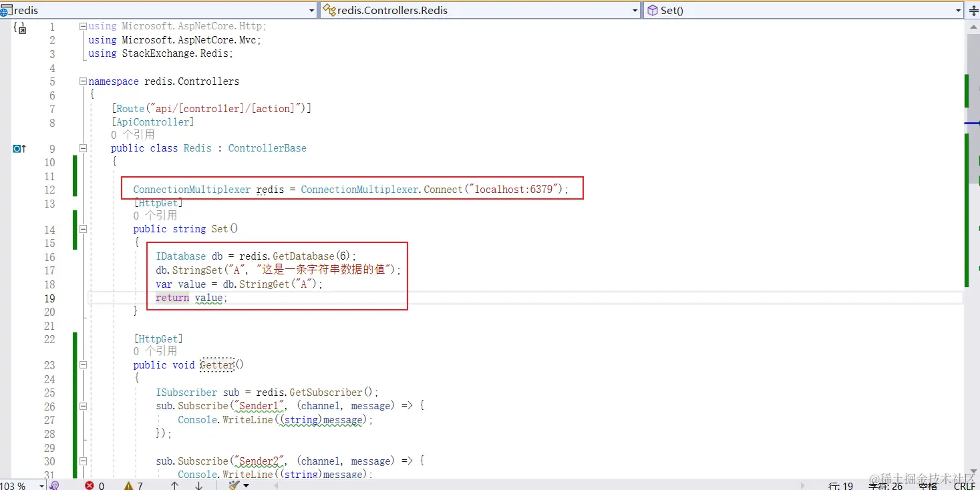
Task: Click the Route attribute on line 7
Action: [x=130, y=109]
